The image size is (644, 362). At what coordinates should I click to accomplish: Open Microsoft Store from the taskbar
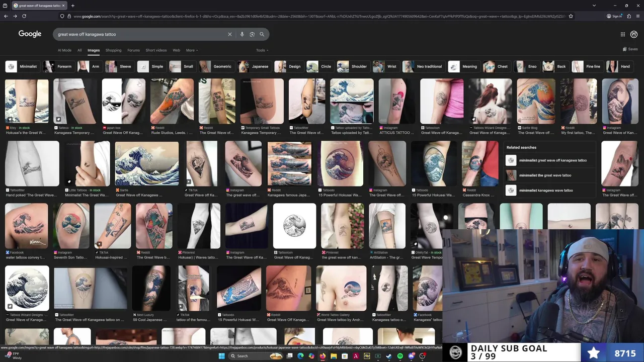click(x=345, y=356)
